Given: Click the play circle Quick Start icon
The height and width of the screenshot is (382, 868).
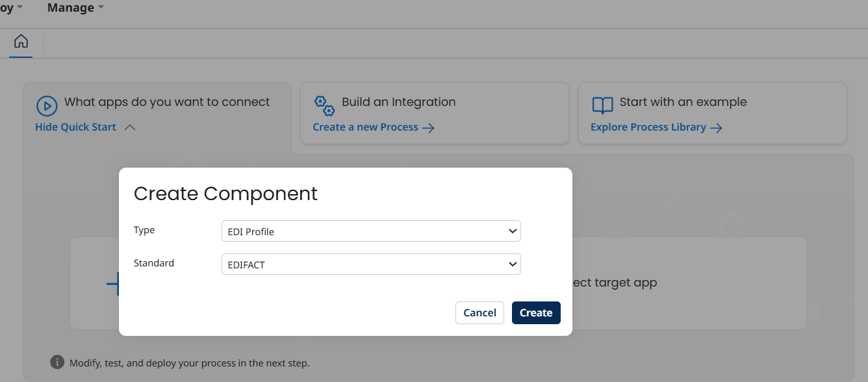Looking at the screenshot, I should coord(46,105).
